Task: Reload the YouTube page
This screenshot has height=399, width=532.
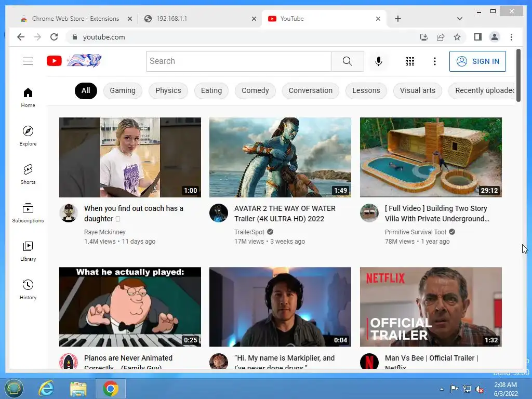Action: 54,37
